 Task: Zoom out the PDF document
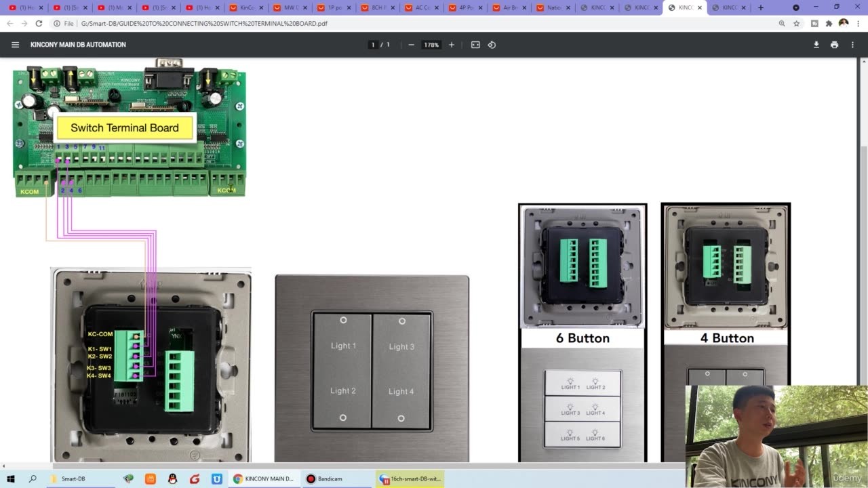pos(411,45)
